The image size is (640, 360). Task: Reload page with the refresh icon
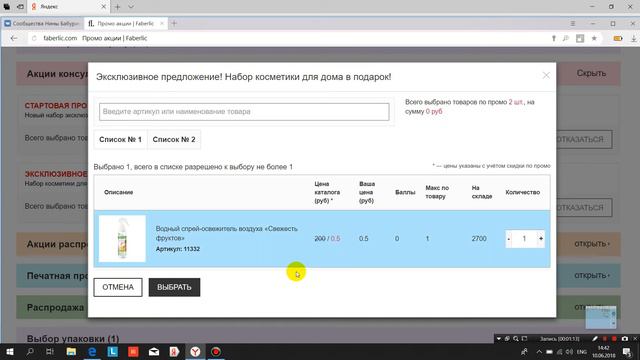(34, 38)
